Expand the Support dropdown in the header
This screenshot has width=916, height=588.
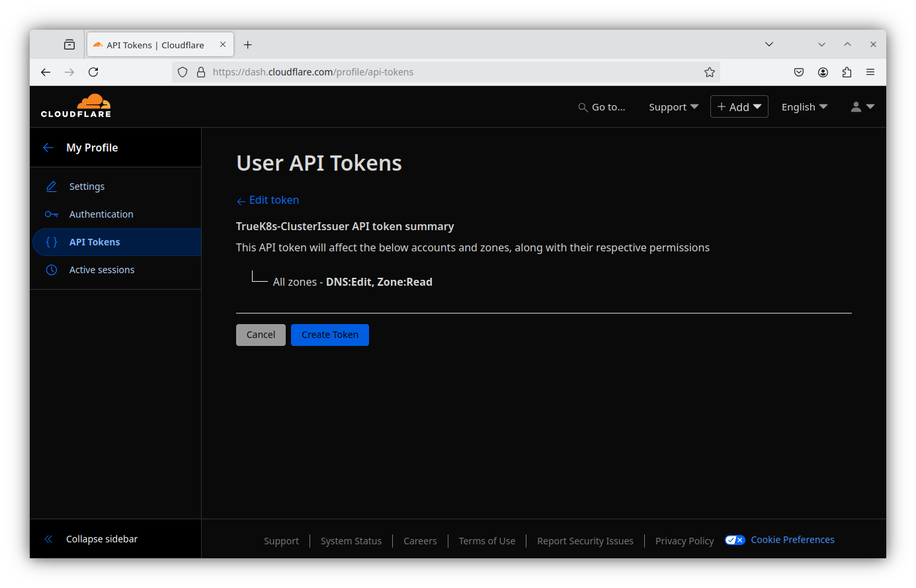pyautogui.click(x=673, y=107)
